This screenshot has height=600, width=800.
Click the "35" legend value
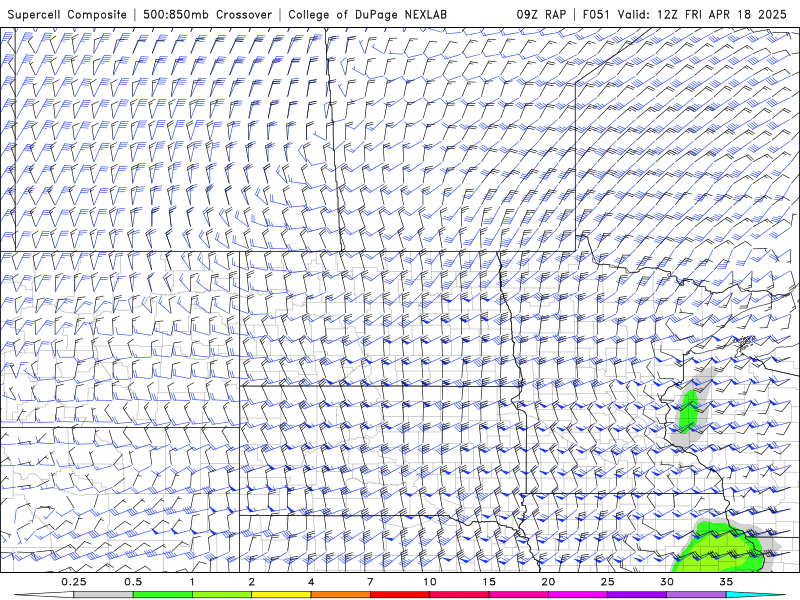[x=726, y=582]
